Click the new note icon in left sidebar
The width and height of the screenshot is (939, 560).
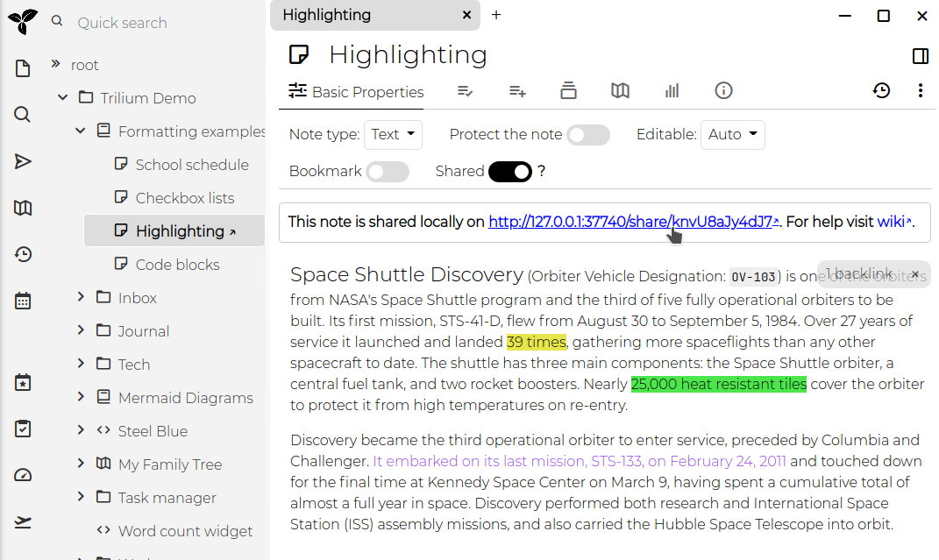[23, 69]
